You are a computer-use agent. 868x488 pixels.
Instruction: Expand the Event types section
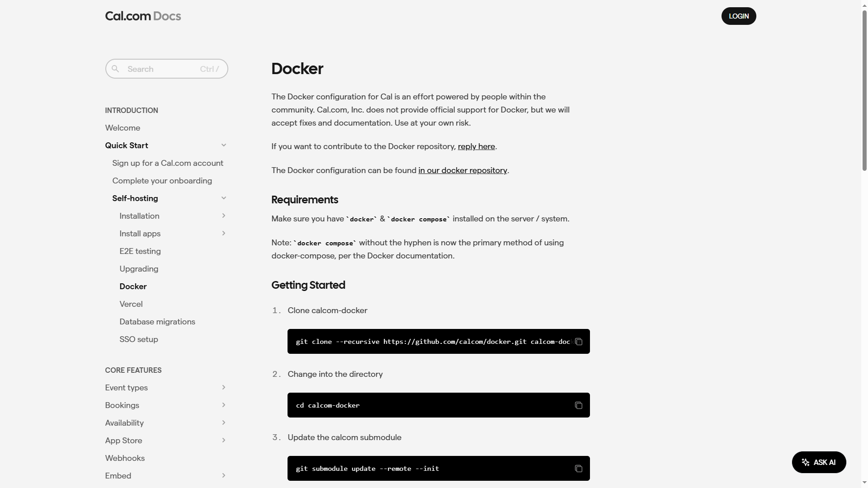(x=224, y=388)
